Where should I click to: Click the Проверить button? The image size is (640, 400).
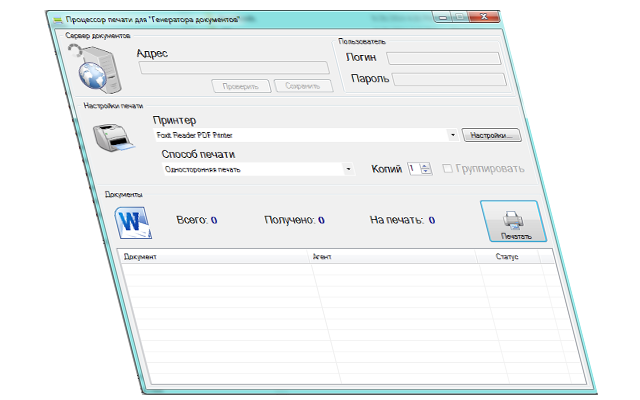241,86
